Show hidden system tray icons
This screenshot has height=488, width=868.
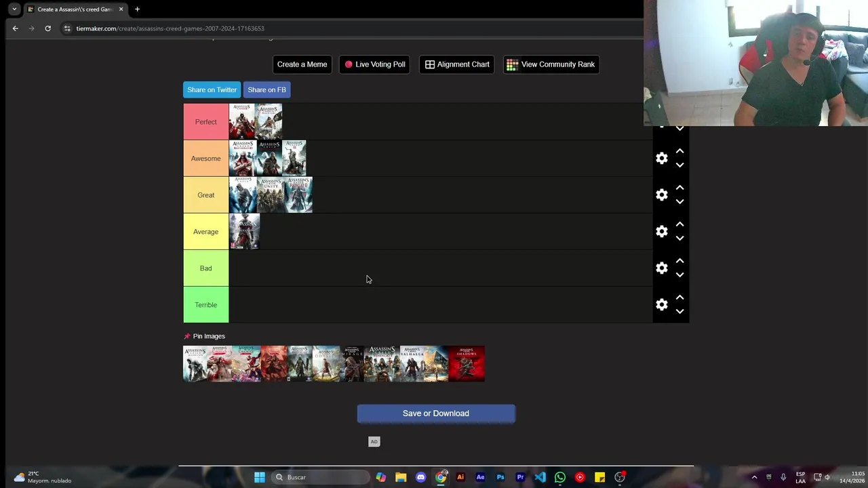[x=754, y=477]
